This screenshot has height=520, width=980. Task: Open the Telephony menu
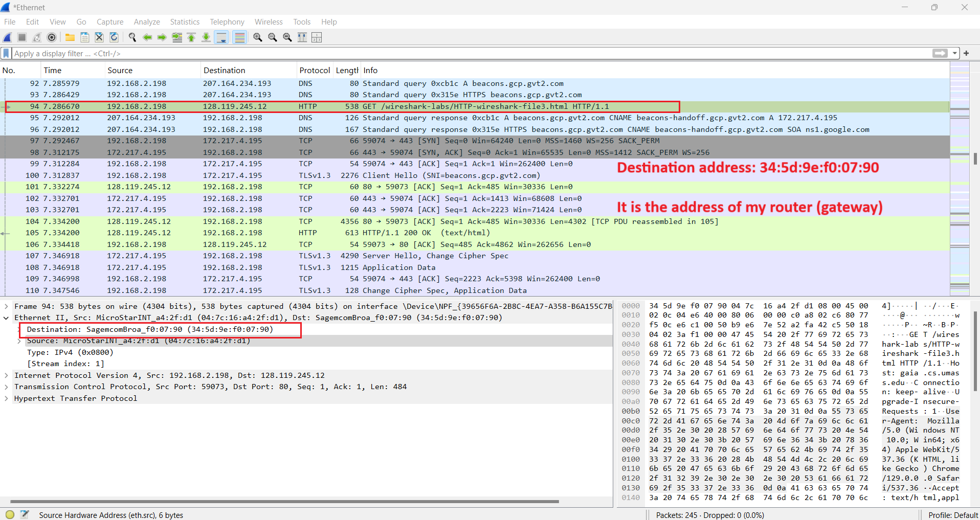(x=227, y=22)
